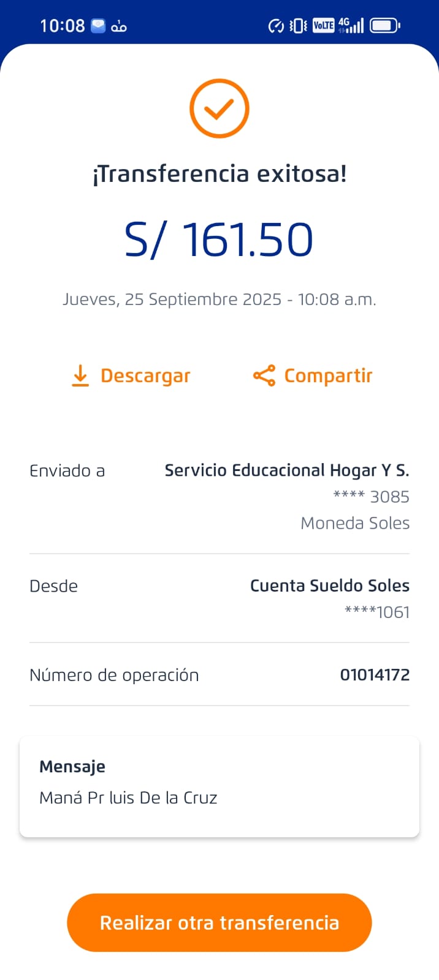Viewport: 439px width, 980px height.
Task: Tap the orange success checkmark icon
Action: (219, 108)
